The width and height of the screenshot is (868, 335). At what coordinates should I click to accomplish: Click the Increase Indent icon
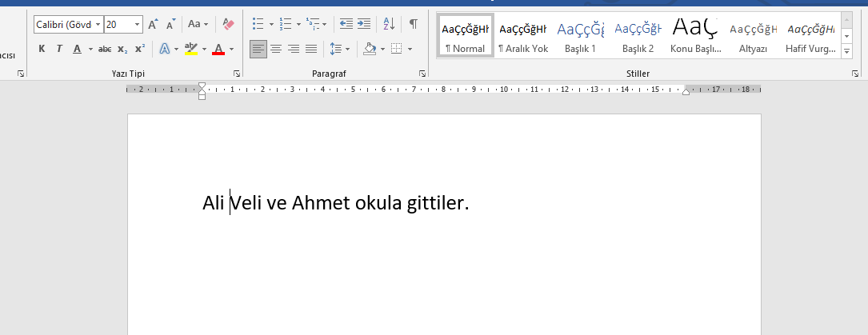tap(364, 24)
